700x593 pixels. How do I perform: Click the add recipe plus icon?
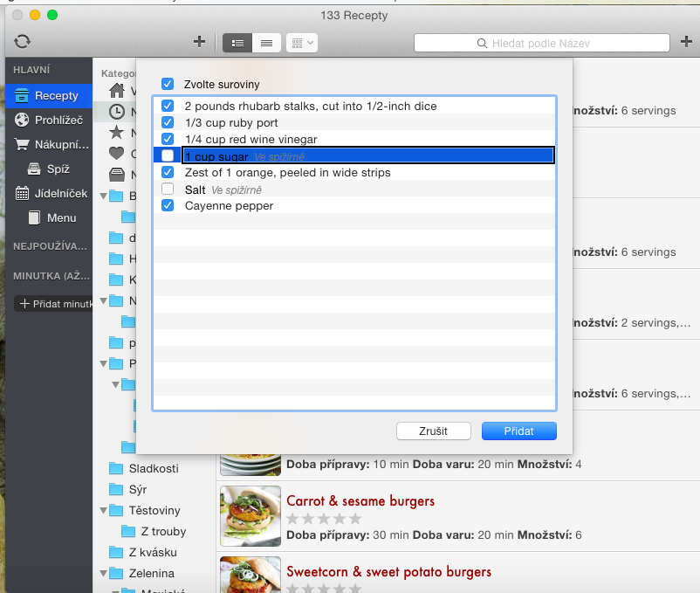pos(199,42)
